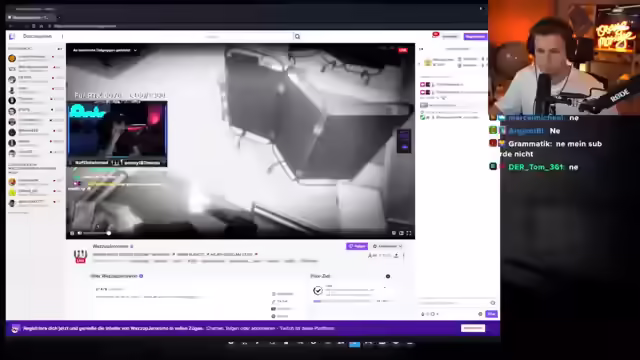Focus the chat message input field
Screen dimensions: 640x360
pos(457,303)
